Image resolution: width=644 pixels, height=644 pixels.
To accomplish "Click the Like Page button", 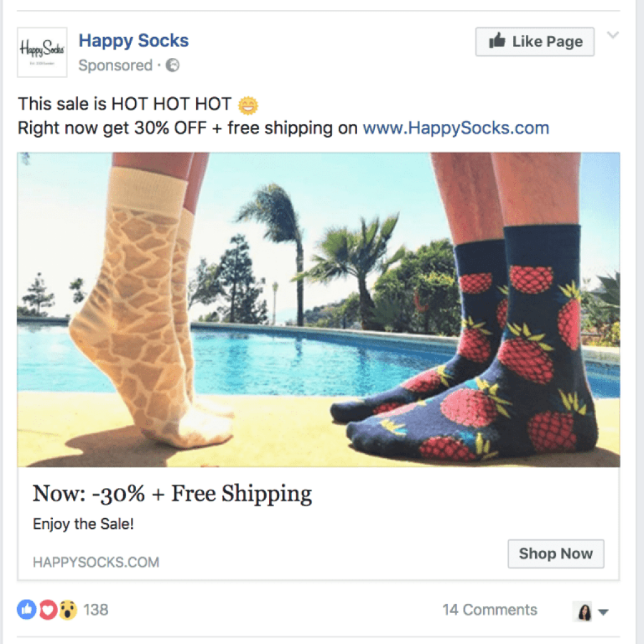I will pyautogui.click(x=535, y=41).
